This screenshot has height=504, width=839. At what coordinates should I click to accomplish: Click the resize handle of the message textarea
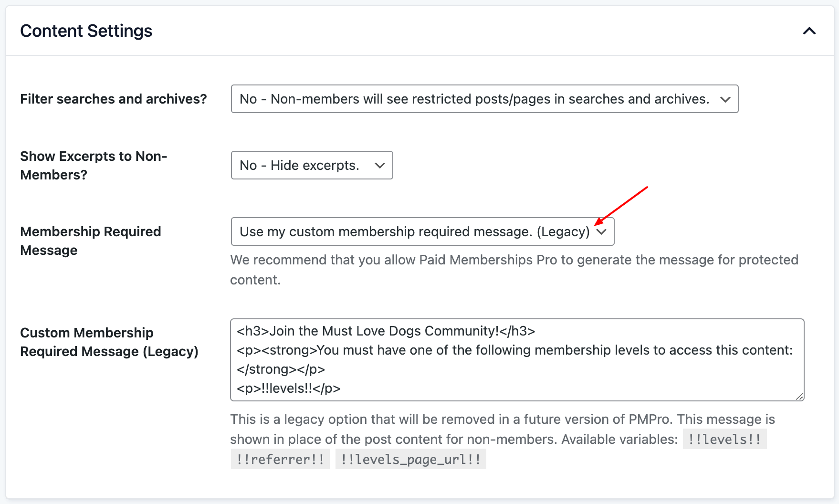[x=799, y=396]
